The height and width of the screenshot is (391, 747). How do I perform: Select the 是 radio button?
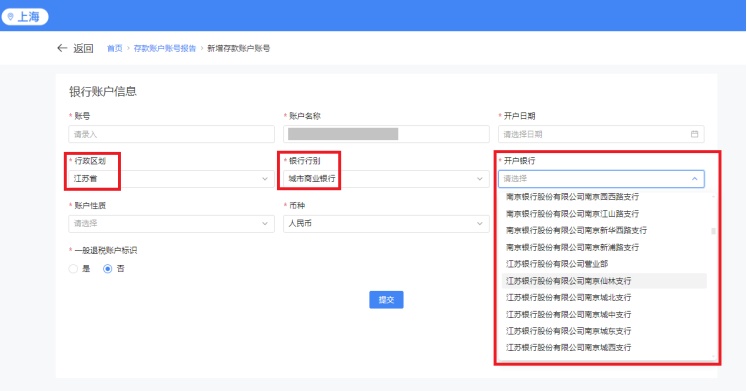pyautogui.click(x=73, y=269)
